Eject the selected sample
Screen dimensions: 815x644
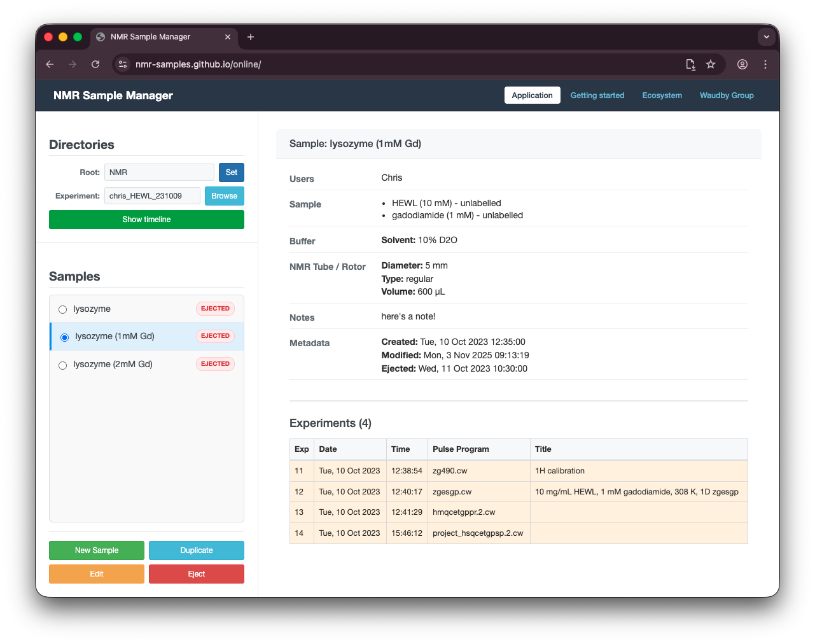(196, 573)
